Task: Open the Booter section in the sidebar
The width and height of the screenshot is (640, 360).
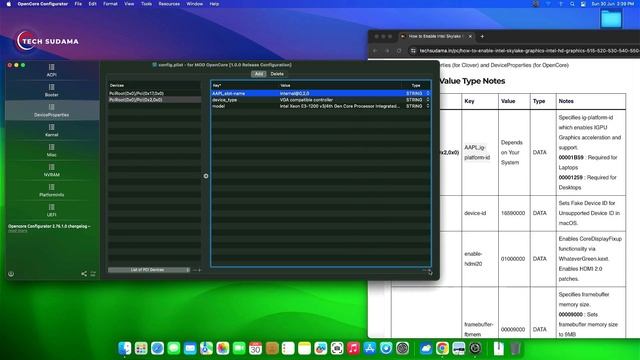Action: (x=51, y=90)
